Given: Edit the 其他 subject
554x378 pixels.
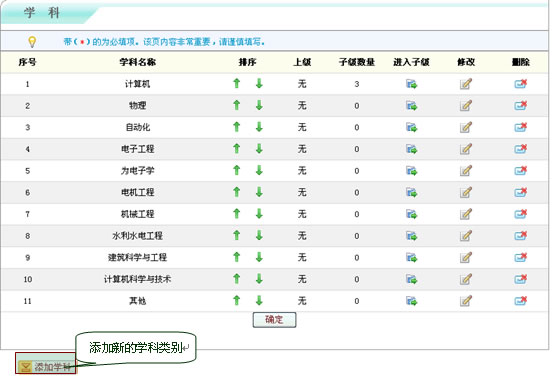Looking at the screenshot, I should (466, 301).
